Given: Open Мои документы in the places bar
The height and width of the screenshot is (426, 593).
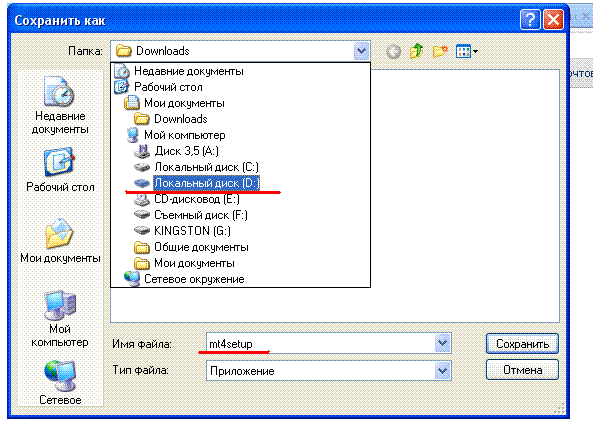Looking at the screenshot, I should (x=60, y=241).
